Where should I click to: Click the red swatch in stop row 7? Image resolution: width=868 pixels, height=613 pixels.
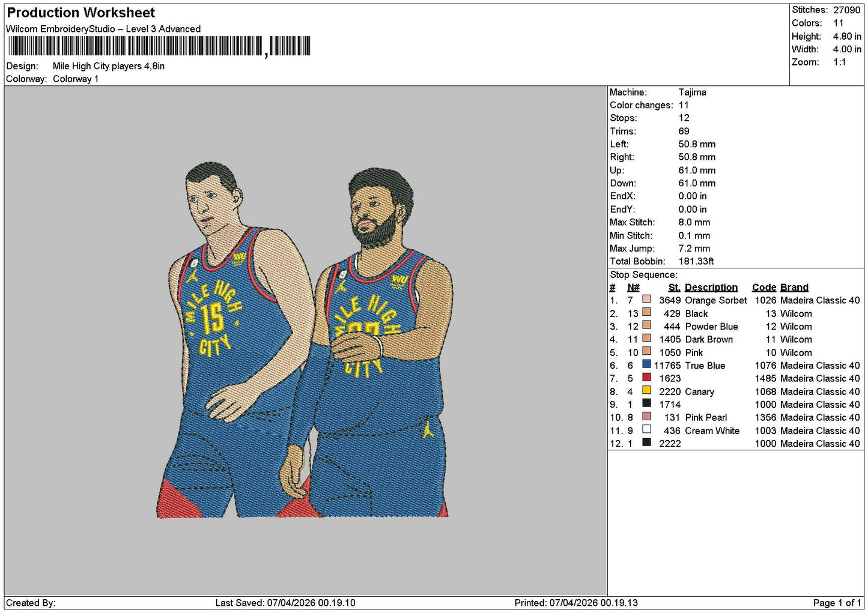pyautogui.click(x=646, y=377)
